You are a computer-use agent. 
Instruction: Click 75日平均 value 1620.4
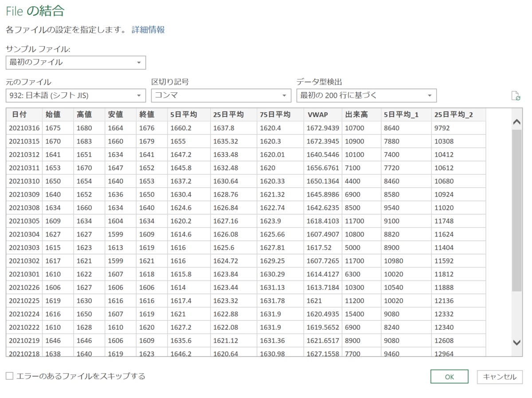281,128
